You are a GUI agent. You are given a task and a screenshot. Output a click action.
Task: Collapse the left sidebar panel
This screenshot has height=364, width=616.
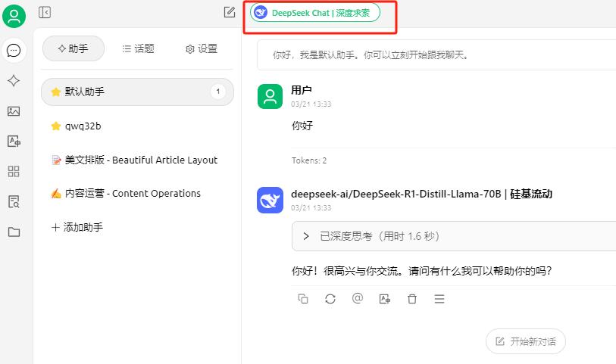(45, 12)
